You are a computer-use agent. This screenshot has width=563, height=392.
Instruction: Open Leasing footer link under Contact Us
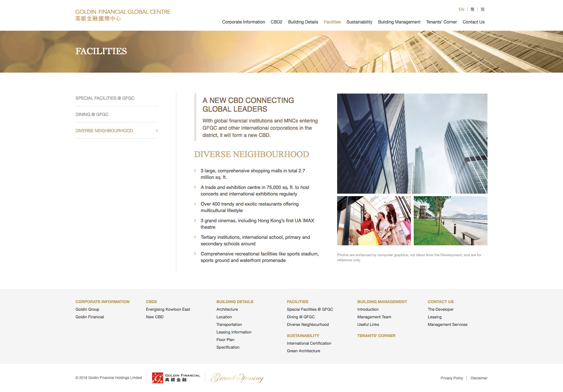(434, 317)
